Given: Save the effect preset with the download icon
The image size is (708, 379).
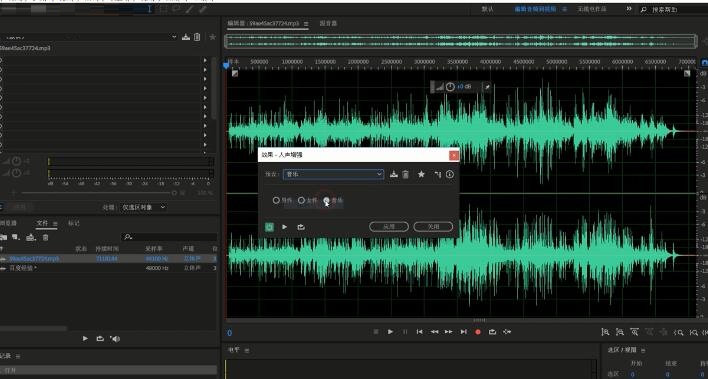Looking at the screenshot, I should tap(394, 174).
